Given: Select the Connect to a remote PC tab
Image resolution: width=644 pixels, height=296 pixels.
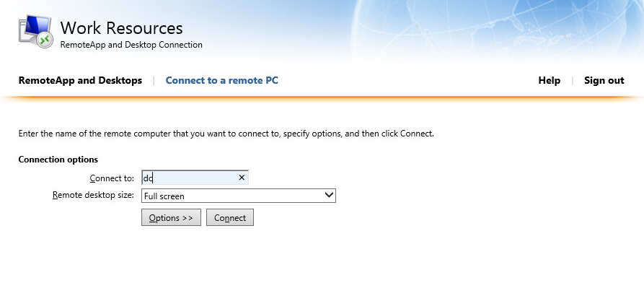Looking at the screenshot, I should click(x=222, y=80).
